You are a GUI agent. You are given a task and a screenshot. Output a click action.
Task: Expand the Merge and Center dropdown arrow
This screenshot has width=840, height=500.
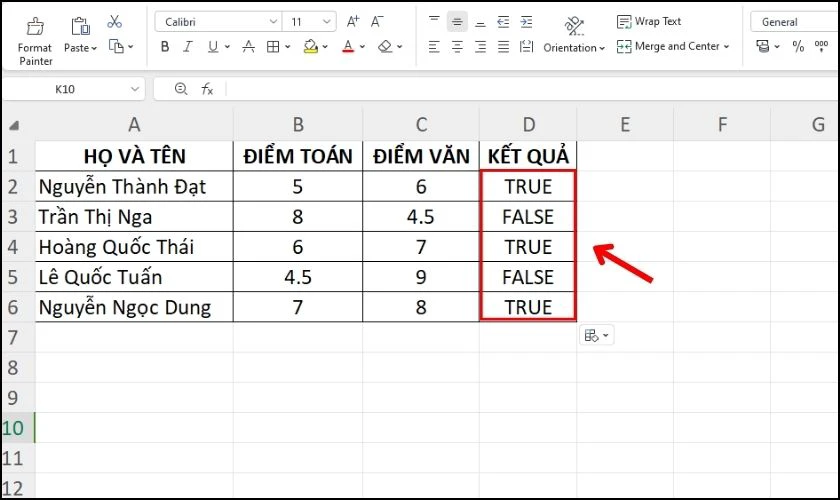click(726, 47)
